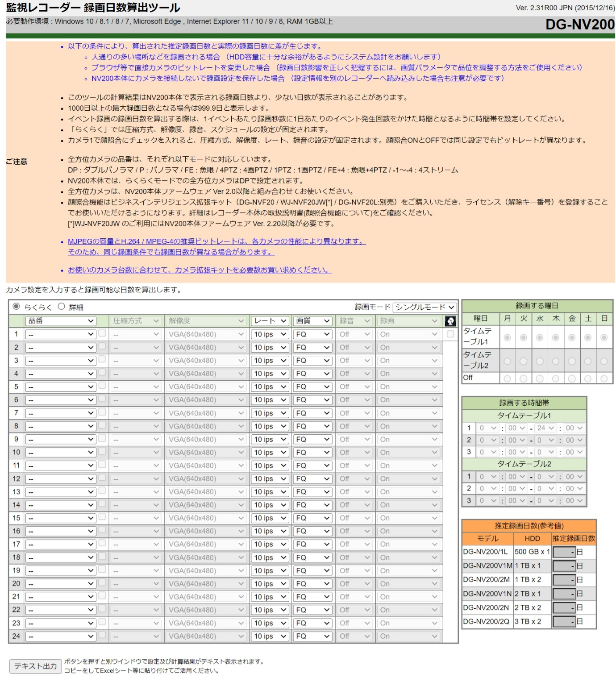The width and height of the screenshot is (616, 686).
Task: Click the face matching icon in table header
Action: [450, 321]
